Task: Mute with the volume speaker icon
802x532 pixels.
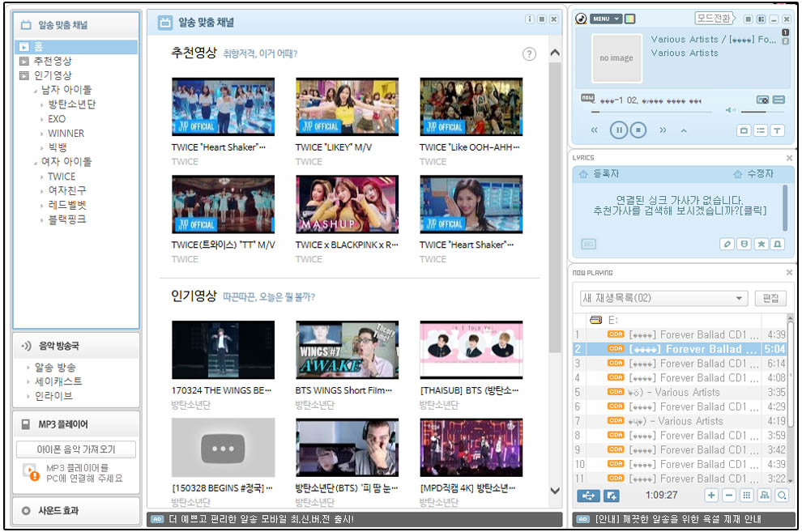Action: pyautogui.click(x=731, y=110)
